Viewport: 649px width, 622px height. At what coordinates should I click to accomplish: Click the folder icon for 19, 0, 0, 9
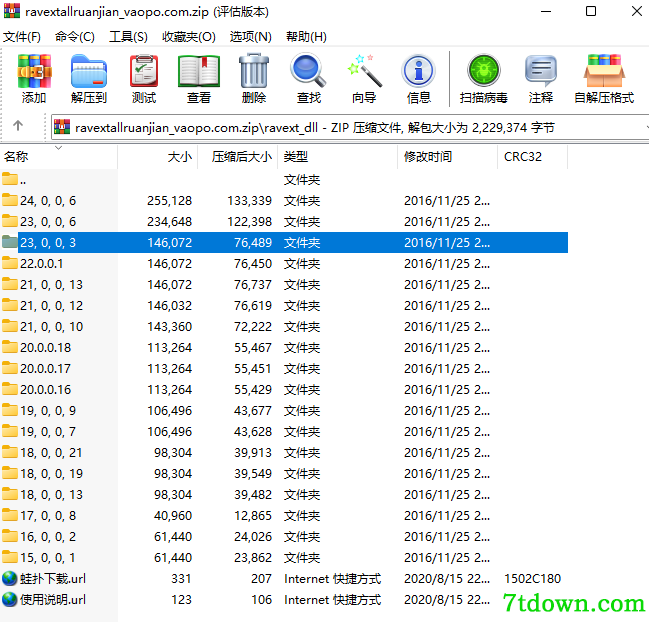(x=10, y=410)
